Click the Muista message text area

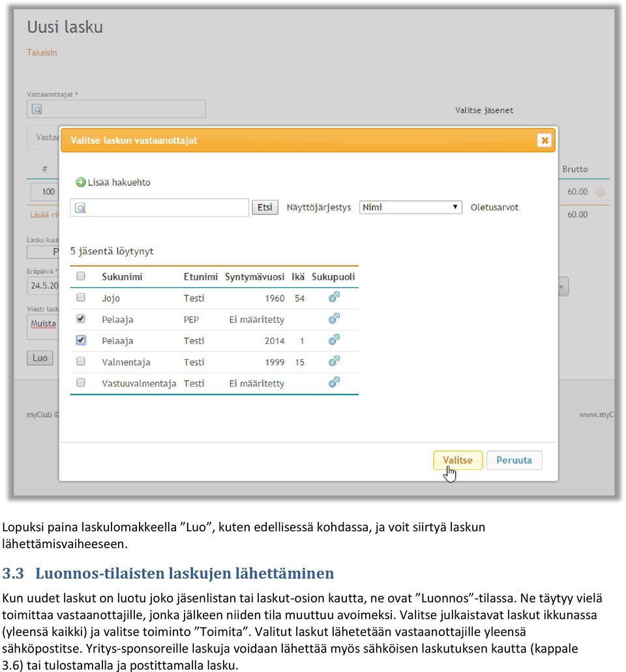point(43,327)
